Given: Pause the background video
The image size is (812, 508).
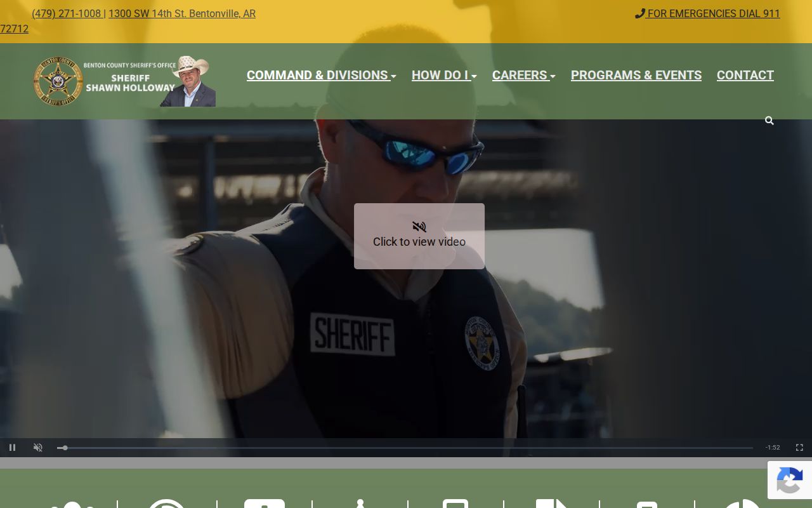Looking at the screenshot, I should [12, 448].
